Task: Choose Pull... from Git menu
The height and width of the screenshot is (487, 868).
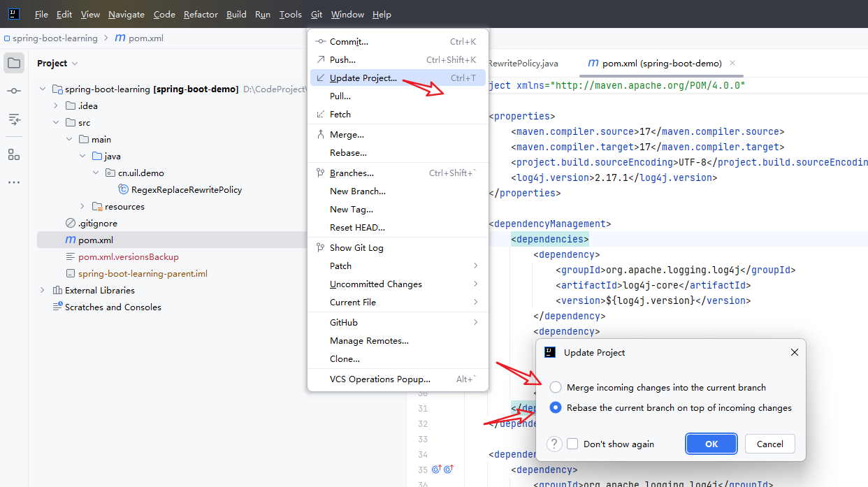Action: tap(398, 96)
